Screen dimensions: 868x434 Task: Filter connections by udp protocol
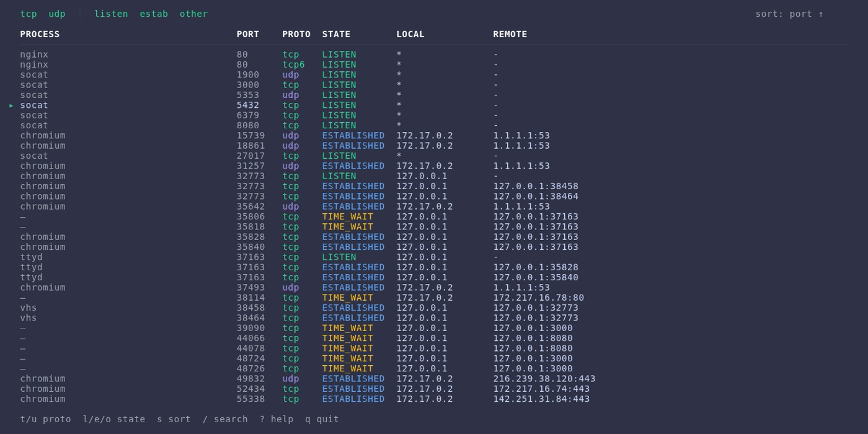point(56,13)
